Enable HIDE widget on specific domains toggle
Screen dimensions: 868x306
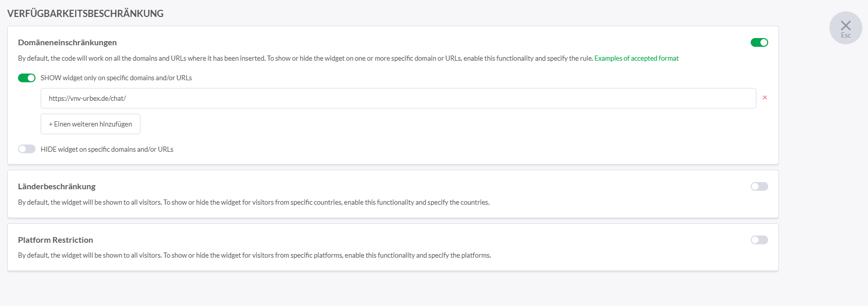(x=27, y=149)
